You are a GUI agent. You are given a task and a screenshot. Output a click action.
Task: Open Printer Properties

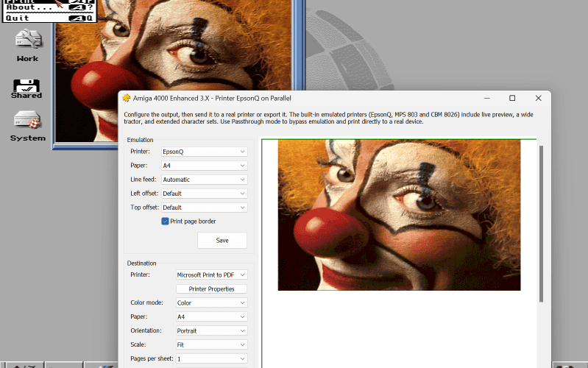[211, 289]
